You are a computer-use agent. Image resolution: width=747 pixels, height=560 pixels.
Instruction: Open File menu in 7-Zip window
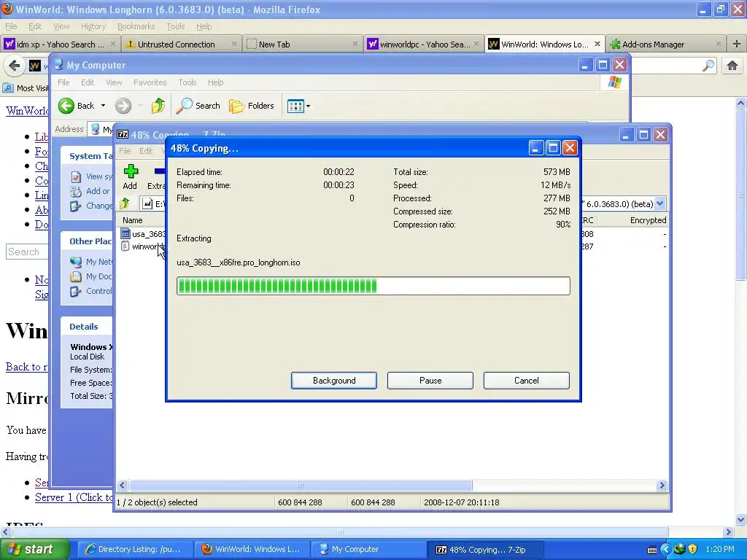125,151
